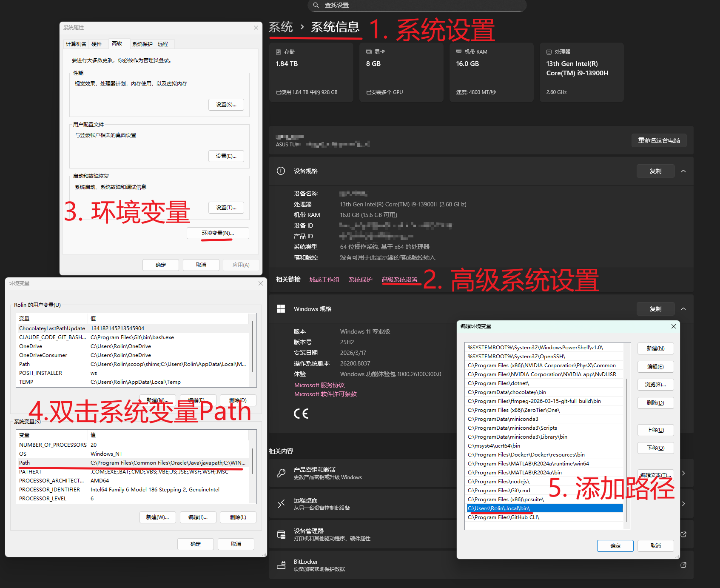Click the BitLocker lock icon
The width and height of the screenshot is (720, 588).
(281, 565)
